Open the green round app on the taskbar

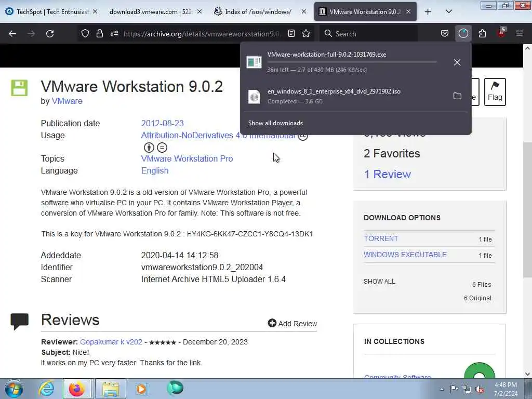(x=175, y=388)
